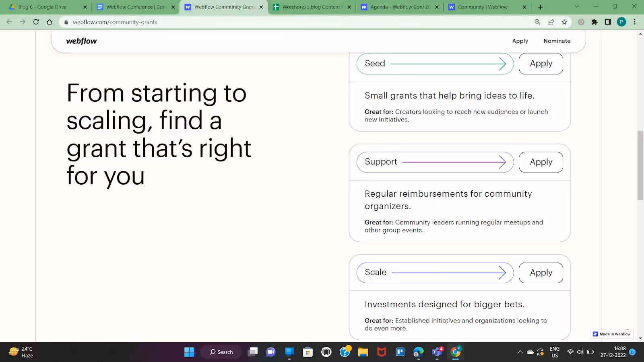
Task: Apply for the Support grant
Action: pyautogui.click(x=541, y=162)
